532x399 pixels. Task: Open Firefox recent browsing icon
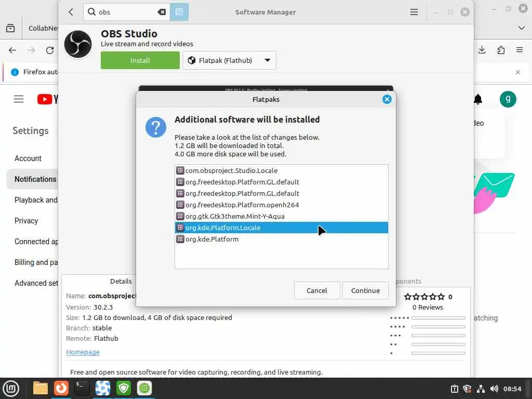[10, 28]
